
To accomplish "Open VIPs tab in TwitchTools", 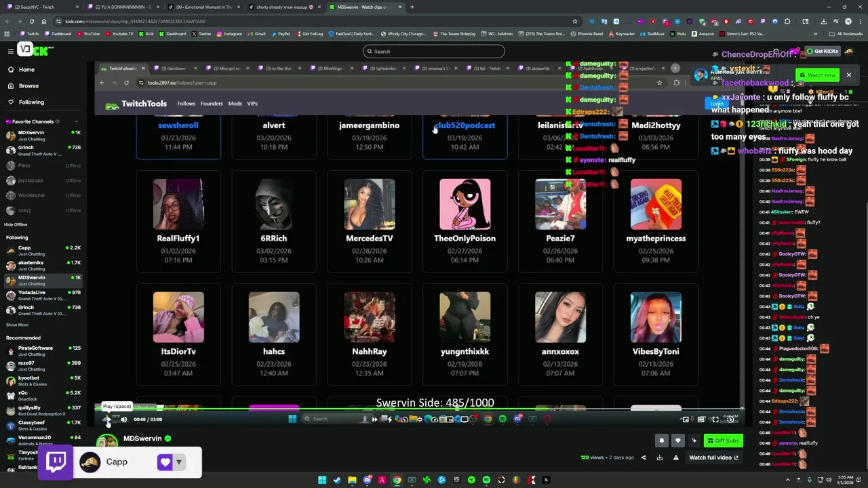I will pyautogui.click(x=252, y=104).
